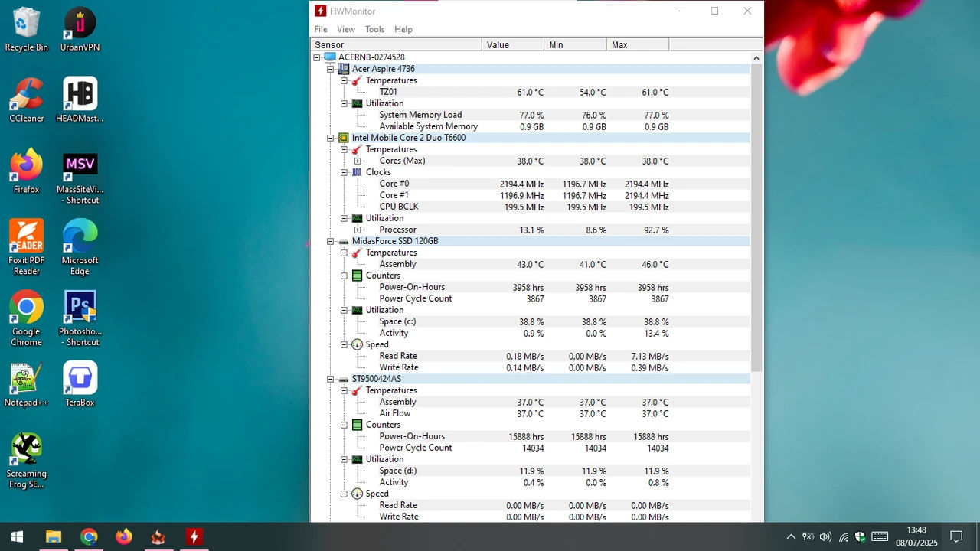980x551 pixels.
Task: Open the HEADMaster desktop shortcut
Action: pyautogui.click(x=80, y=100)
